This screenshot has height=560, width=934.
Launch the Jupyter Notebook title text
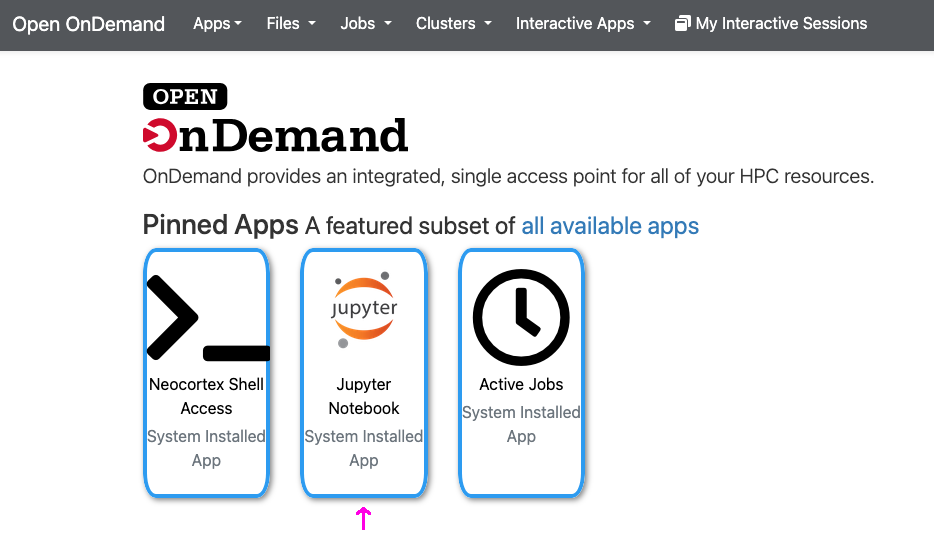(x=364, y=396)
